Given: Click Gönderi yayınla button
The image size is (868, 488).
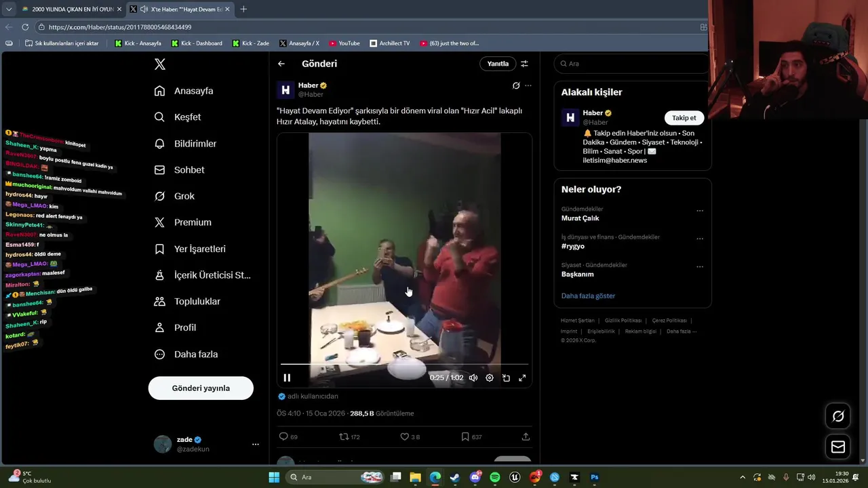Looking at the screenshot, I should point(201,388).
